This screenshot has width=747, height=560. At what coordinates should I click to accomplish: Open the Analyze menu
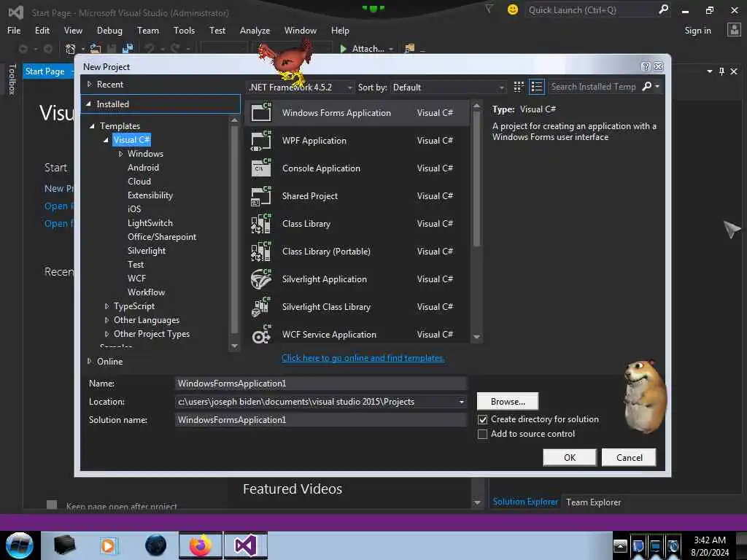[x=255, y=31]
